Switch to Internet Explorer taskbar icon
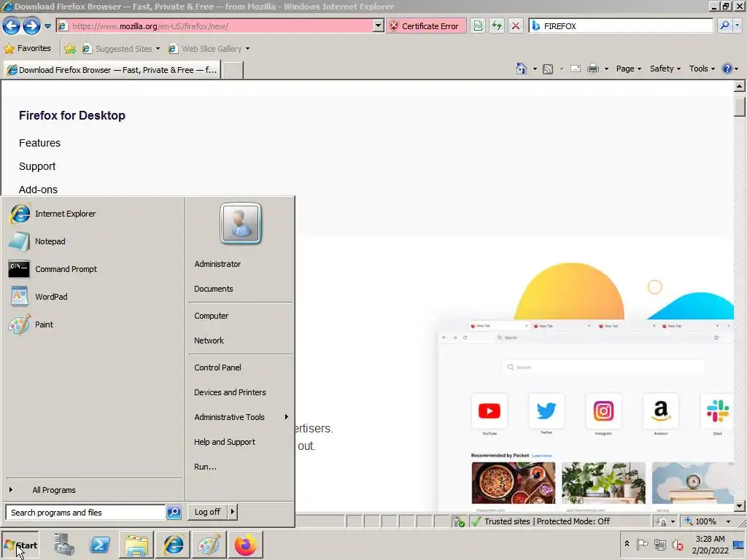 tap(173, 545)
